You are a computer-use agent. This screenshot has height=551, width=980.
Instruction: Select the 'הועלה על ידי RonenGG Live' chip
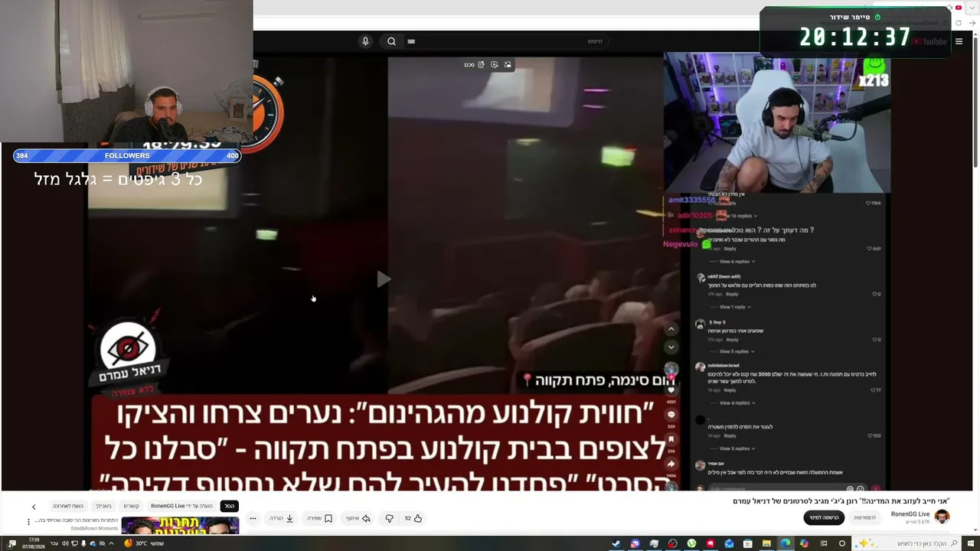tap(182, 506)
